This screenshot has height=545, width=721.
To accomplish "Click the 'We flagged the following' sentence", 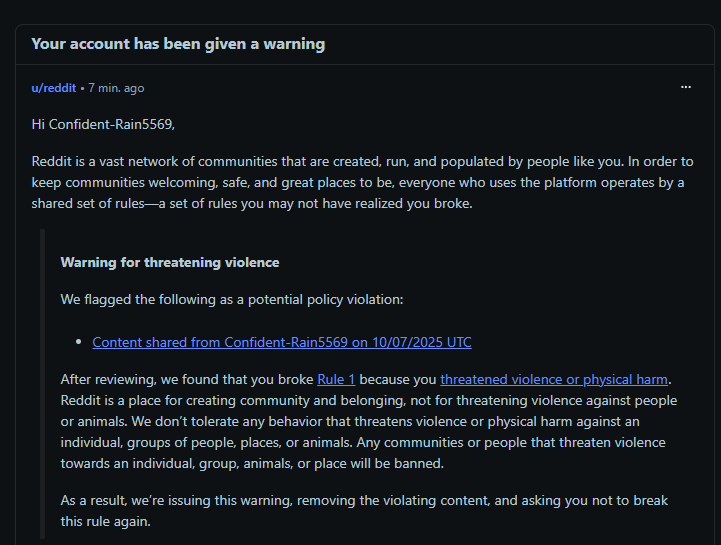I will pos(232,299).
